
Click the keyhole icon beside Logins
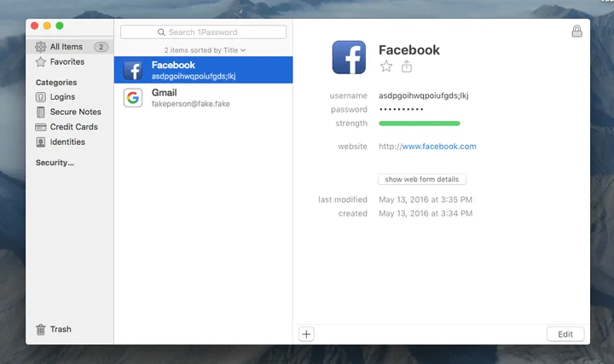(x=41, y=96)
